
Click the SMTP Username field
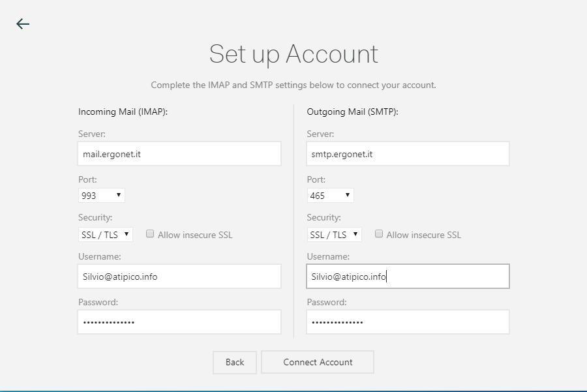click(x=408, y=277)
